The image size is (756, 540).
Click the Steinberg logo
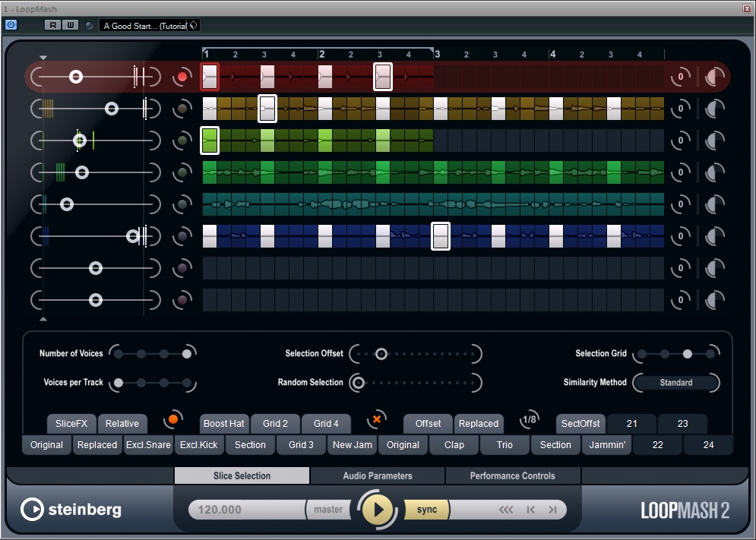coord(71,510)
